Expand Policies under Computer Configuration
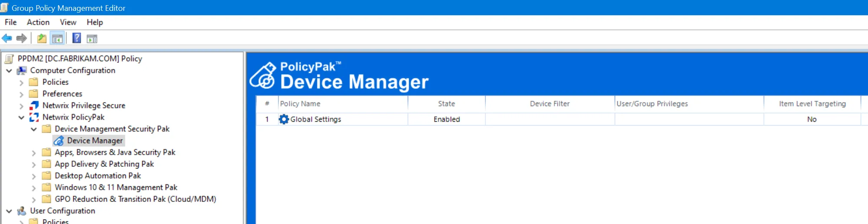Screen dimensions: 868x224 click(x=21, y=82)
